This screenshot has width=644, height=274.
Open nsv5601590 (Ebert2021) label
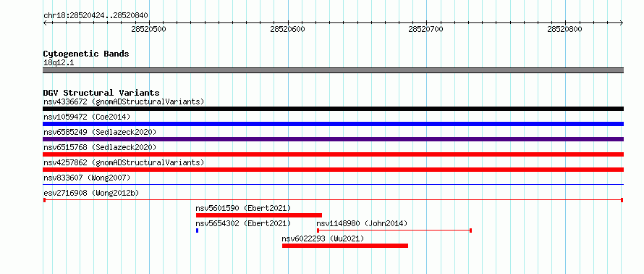click(x=243, y=208)
